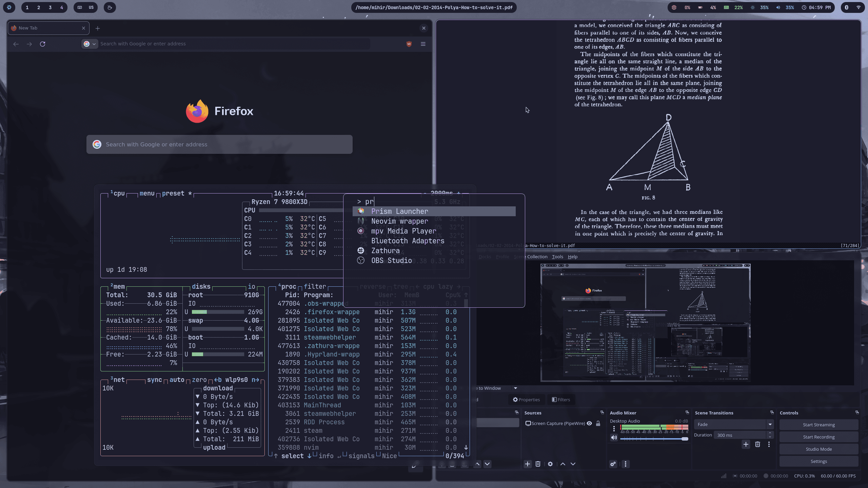Toggle visibility of Screen Capture (PipeWire) source
The width and height of the screenshot is (868, 488).
tap(589, 424)
